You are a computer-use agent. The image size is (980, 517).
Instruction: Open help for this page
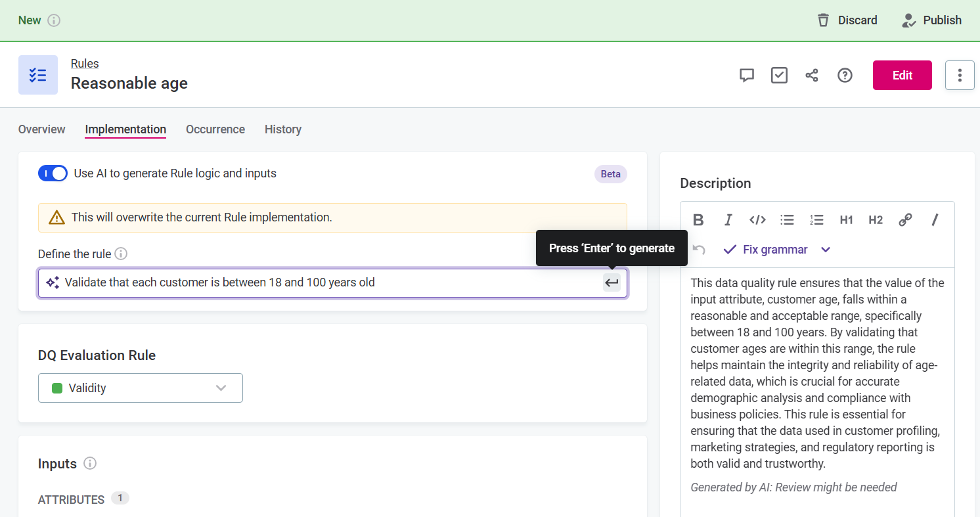click(845, 75)
